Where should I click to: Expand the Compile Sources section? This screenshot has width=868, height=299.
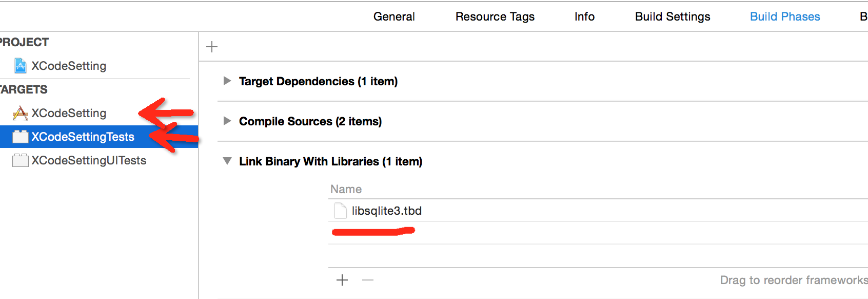pos(227,121)
